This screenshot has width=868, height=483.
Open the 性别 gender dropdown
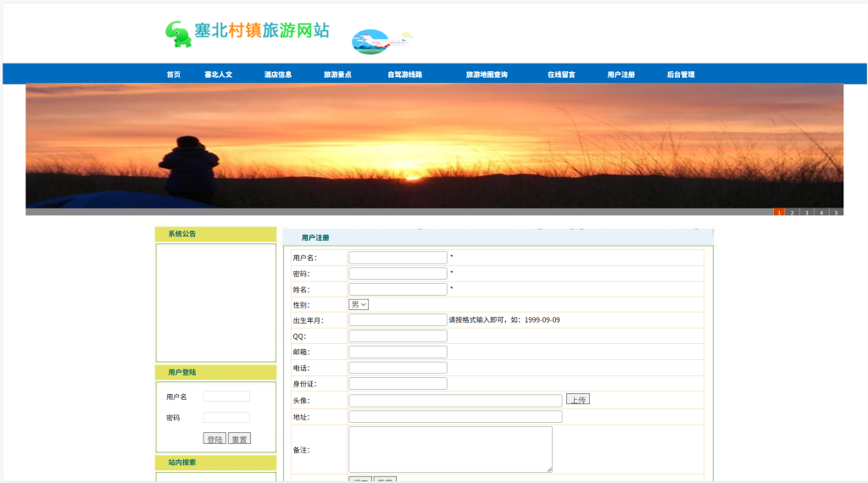tap(359, 305)
